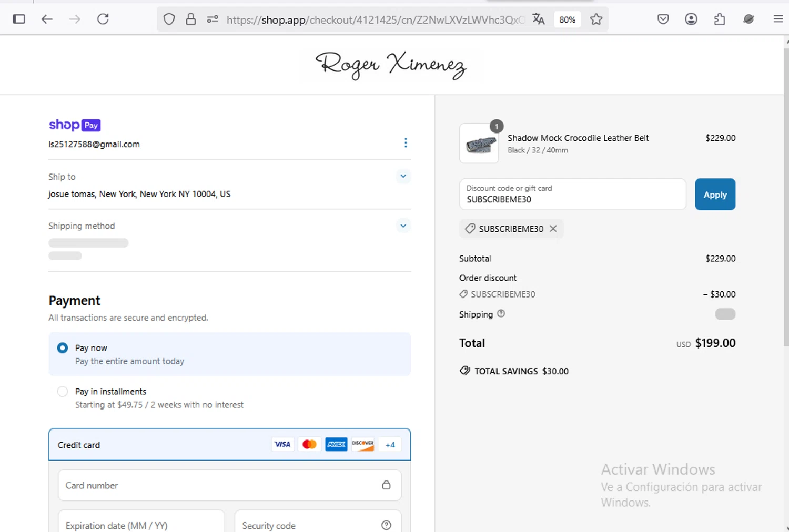Click the Amex card icon

pyautogui.click(x=336, y=445)
